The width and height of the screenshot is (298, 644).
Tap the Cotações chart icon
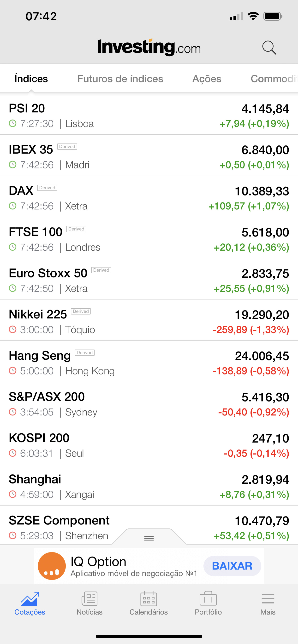point(30,599)
